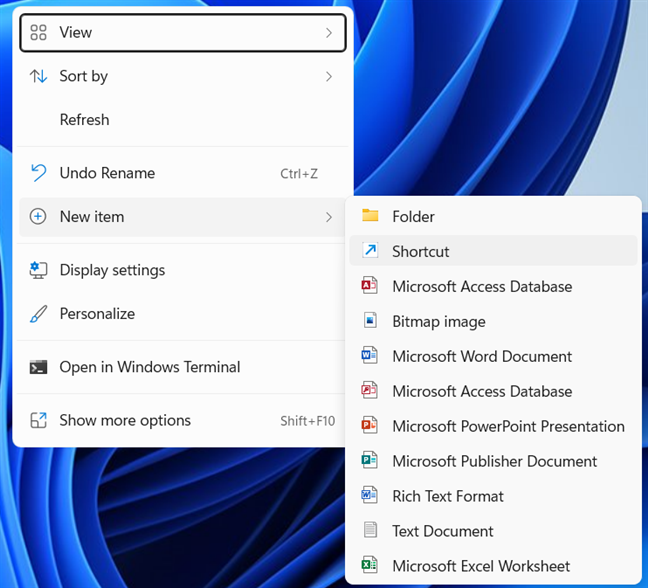Click the Personalize paintbrush icon
The image size is (648, 588).
(x=38, y=314)
